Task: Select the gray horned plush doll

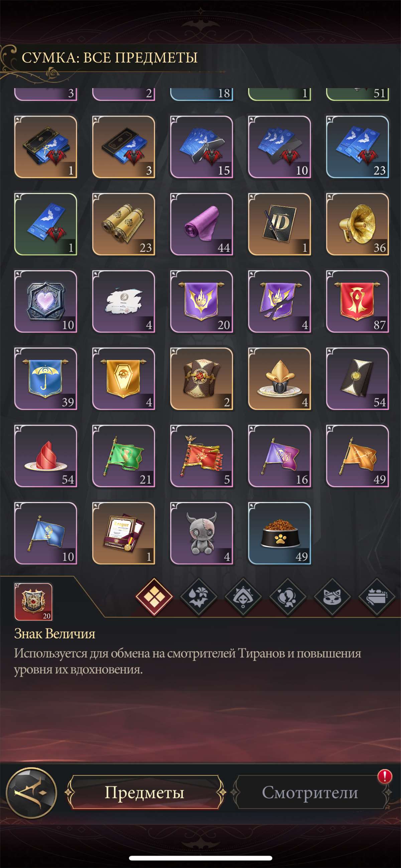Action: (x=202, y=533)
